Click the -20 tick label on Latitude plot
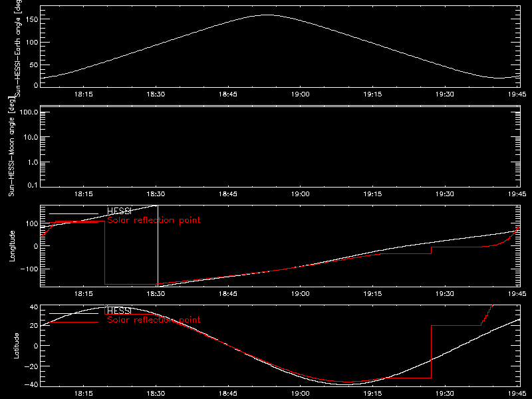Screen dimensions: 532x399 point(31,366)
